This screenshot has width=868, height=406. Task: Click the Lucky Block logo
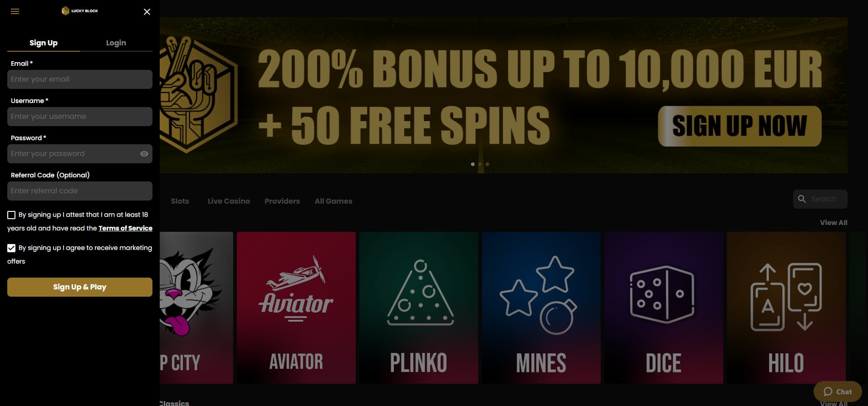80,11
